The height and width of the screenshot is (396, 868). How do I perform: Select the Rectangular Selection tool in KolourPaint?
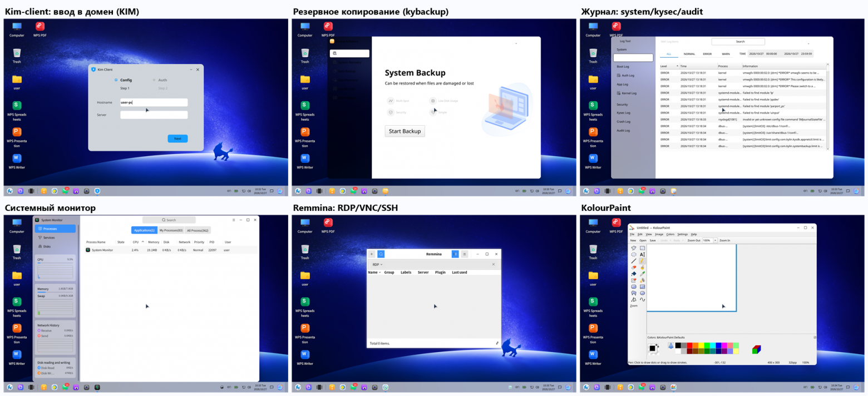pos(642,248)
